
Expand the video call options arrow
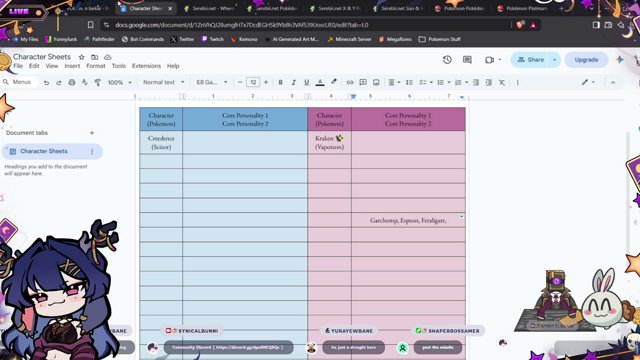(x=500, y=60)
